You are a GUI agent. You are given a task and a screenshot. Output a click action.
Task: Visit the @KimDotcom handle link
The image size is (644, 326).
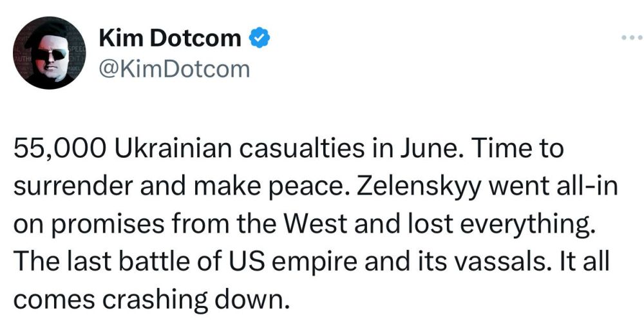point(174,68)
